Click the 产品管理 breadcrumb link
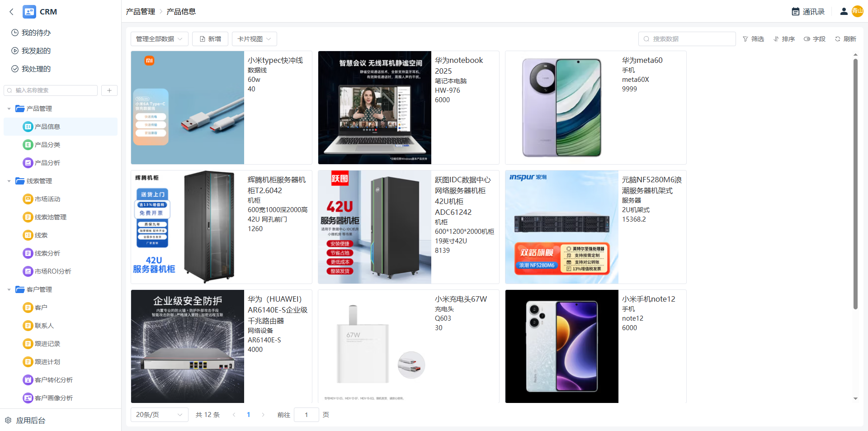The image size is (868, 431). click(x=141, y=12)
